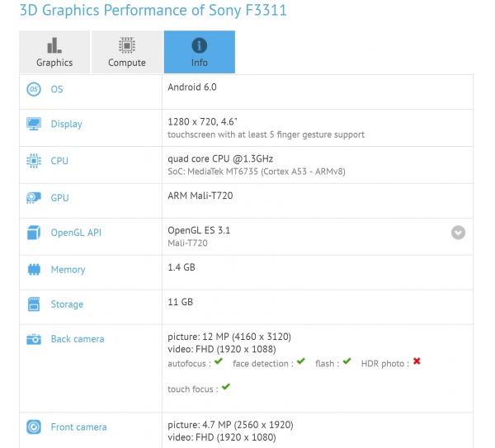The image size is (495, 448).
Task: Click the touch focus green checkmark
Action: click(x=225, y=387)
